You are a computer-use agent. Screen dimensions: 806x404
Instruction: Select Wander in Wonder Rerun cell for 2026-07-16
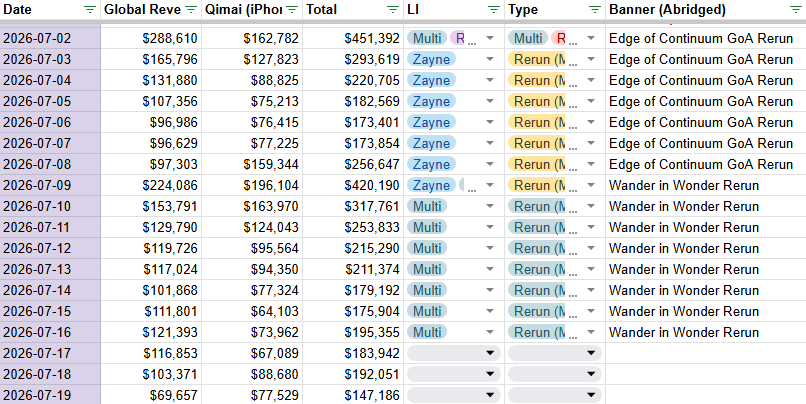tap(706, 333)
